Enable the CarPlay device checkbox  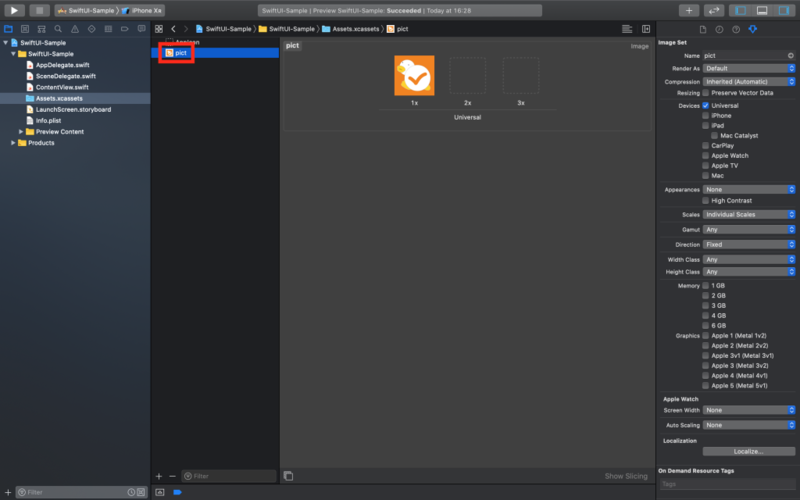[706, 145]
